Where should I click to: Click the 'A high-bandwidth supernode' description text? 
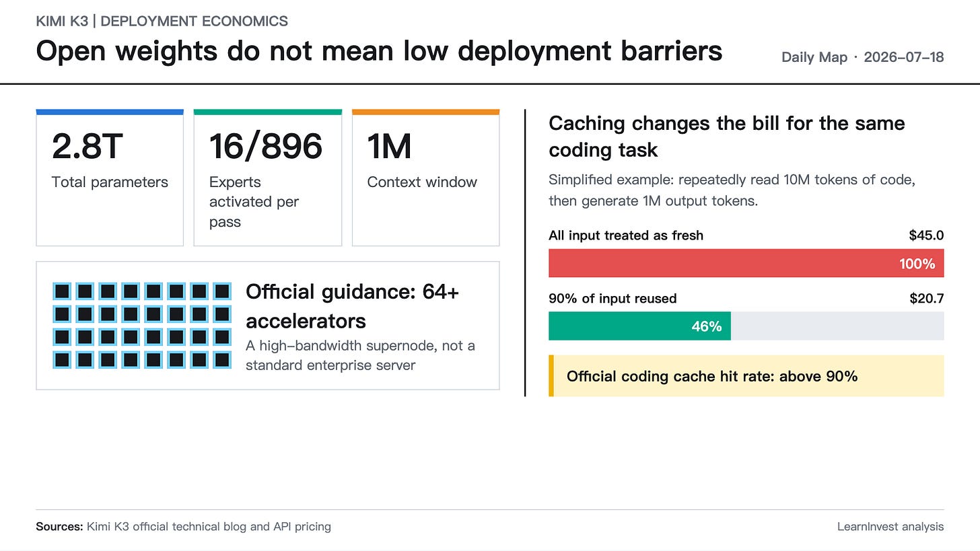[360, 355]
